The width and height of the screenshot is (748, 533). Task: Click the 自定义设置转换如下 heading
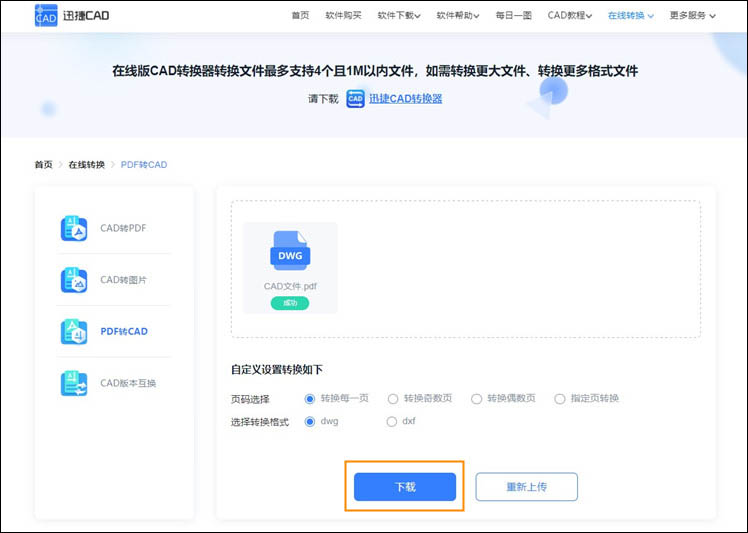click(277, 370)
